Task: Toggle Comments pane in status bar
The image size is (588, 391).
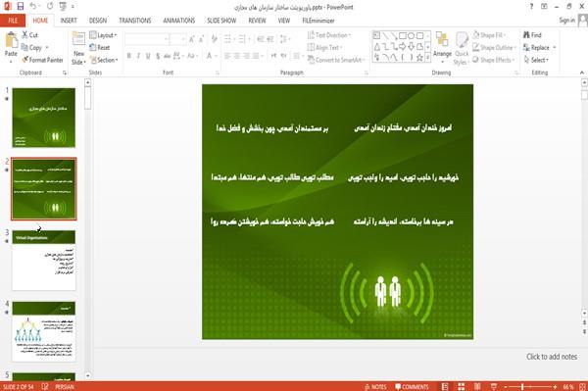Action: click(x=412, y=387)
